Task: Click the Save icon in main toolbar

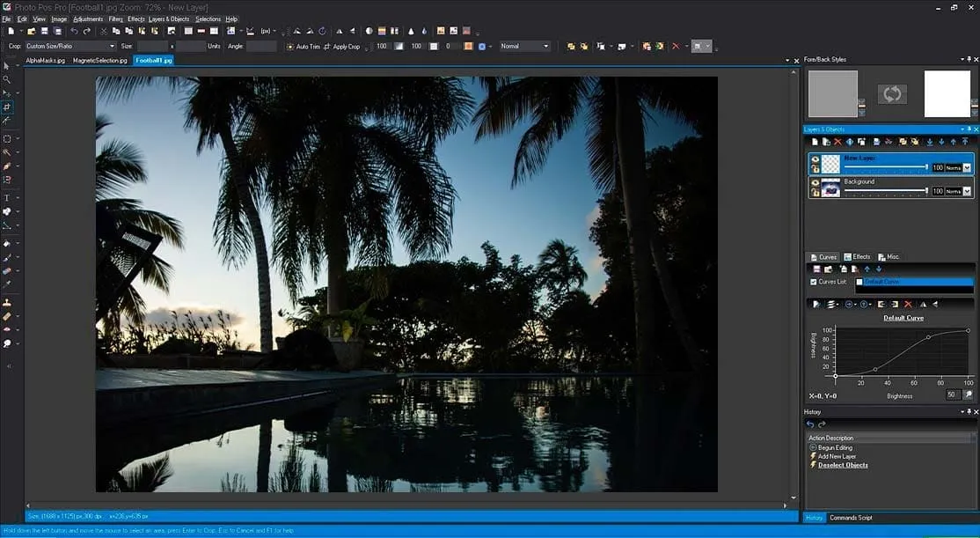Action: coord(43,31)
